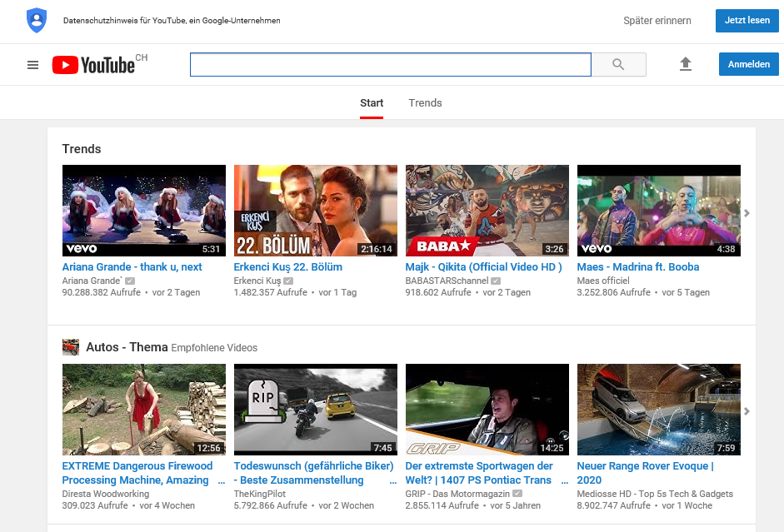784x532 pixels.
Task: Open GRIP - Das Motormagazin channel link
Action: (x=457, y=494)
